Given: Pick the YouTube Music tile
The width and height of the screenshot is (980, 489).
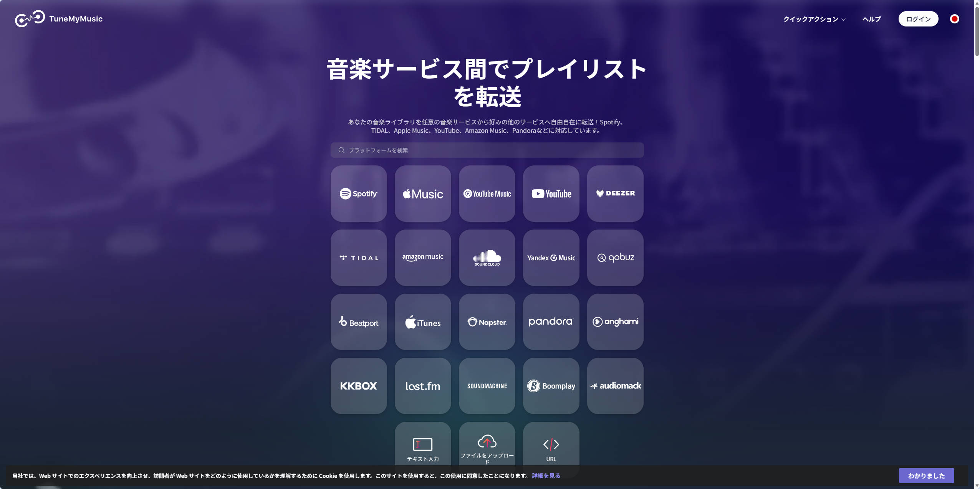Looking at the screenshot, I should pyautogui.click(x=487, y=193).
